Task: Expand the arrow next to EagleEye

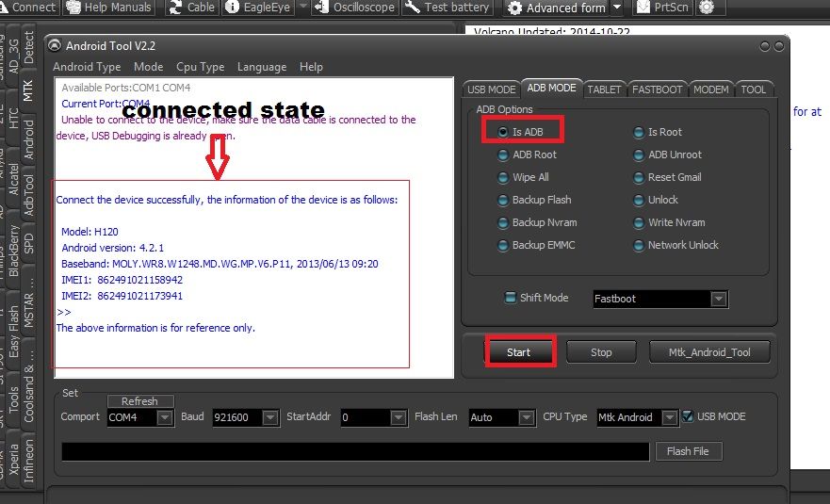Action: 302,7
